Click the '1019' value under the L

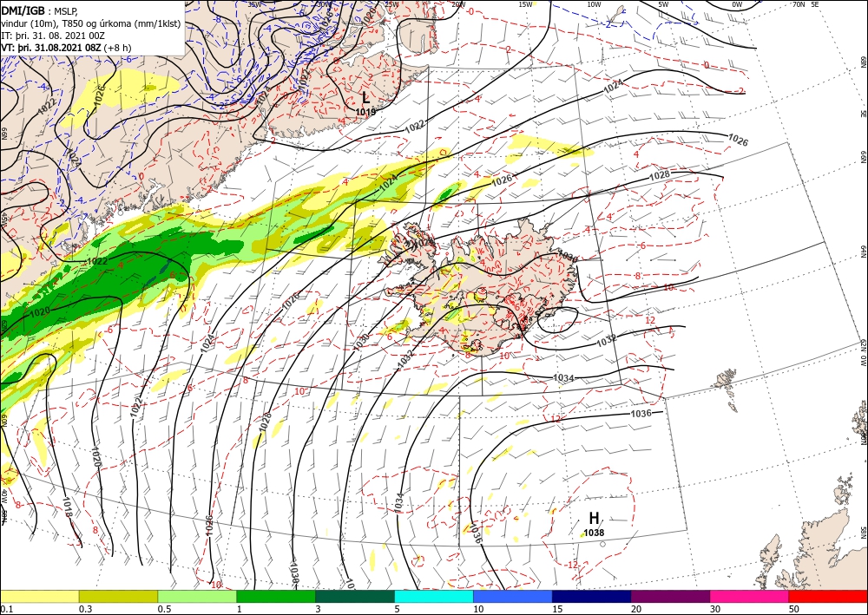pyautogui.click(x=365, y=112)
